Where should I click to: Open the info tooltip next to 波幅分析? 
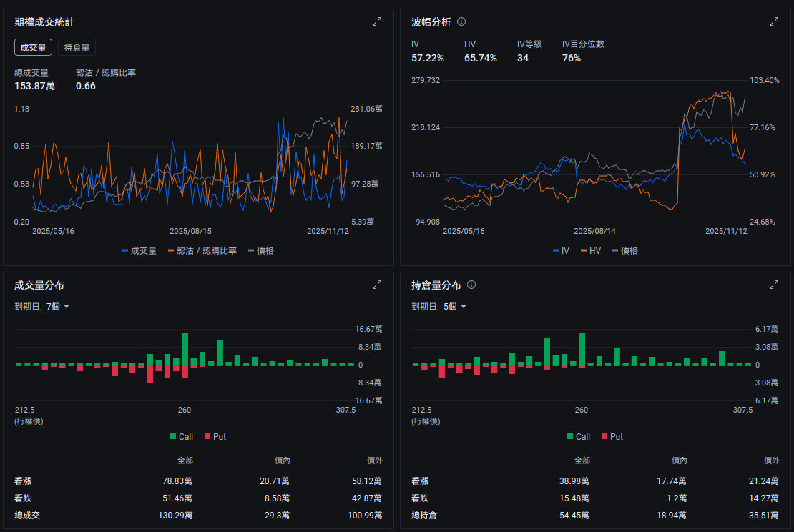coord(461,21)
